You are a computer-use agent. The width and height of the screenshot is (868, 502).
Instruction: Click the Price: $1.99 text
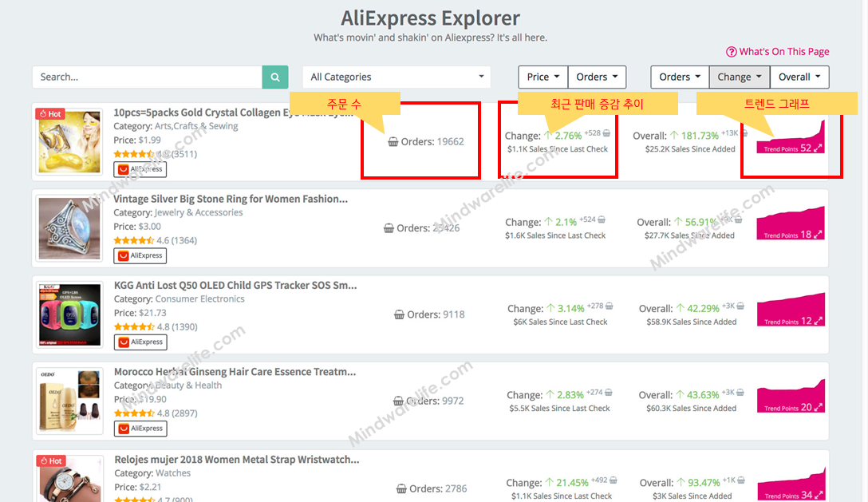pos(137,140)
